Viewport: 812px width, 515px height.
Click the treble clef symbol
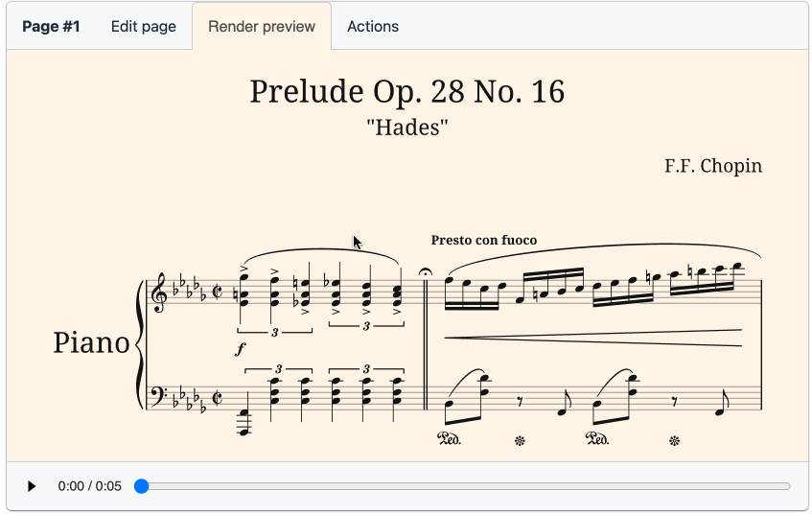[158, 293]
